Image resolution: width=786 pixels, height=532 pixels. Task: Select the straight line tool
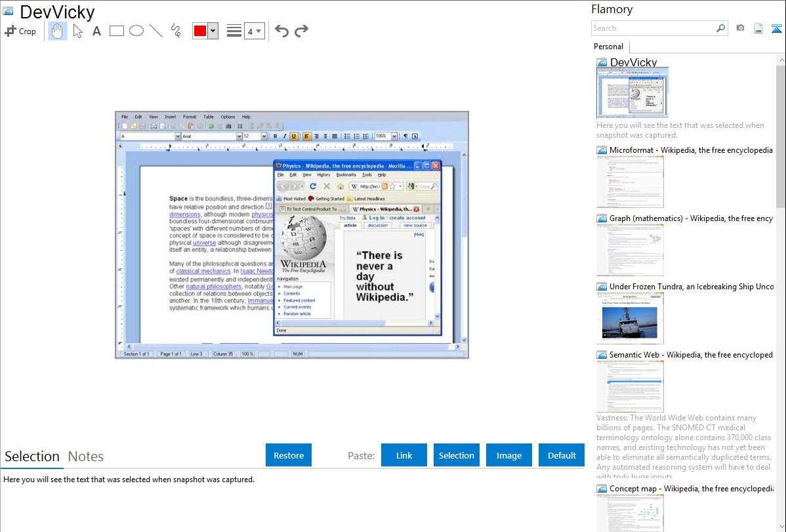(x=156, y=31)
